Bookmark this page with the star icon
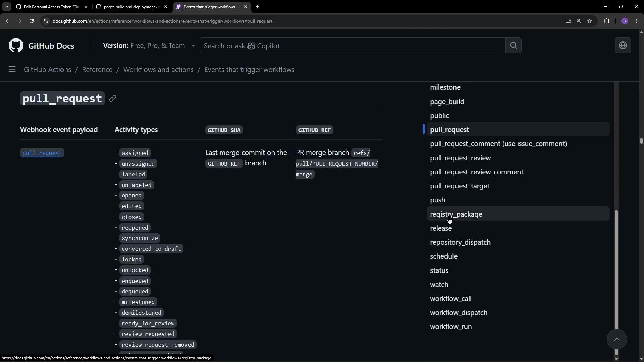Screen dimensions: 644x362 pos(590,21)
